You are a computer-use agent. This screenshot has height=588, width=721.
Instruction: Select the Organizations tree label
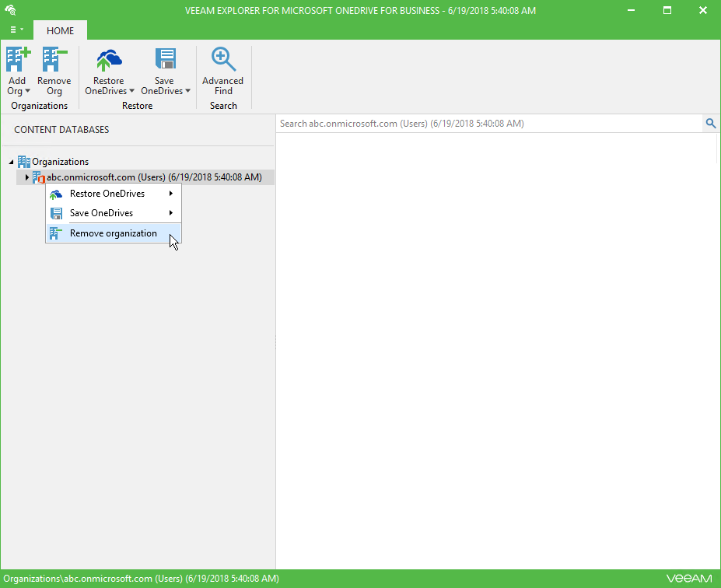pyautogui.click(x=60, y=162)
